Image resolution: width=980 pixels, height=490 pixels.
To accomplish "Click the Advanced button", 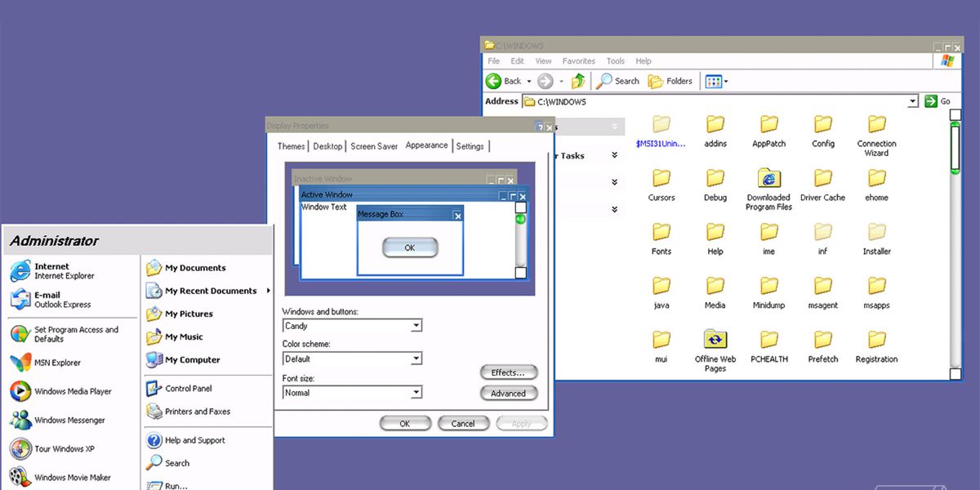I will tap(509, 393).
